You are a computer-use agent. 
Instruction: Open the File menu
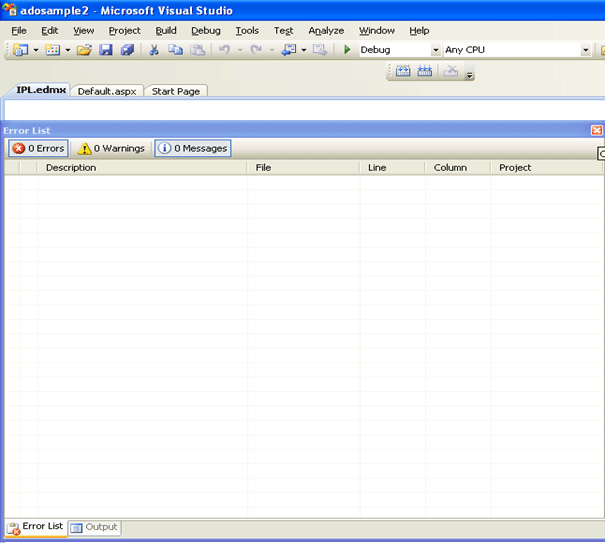(19, 30)
